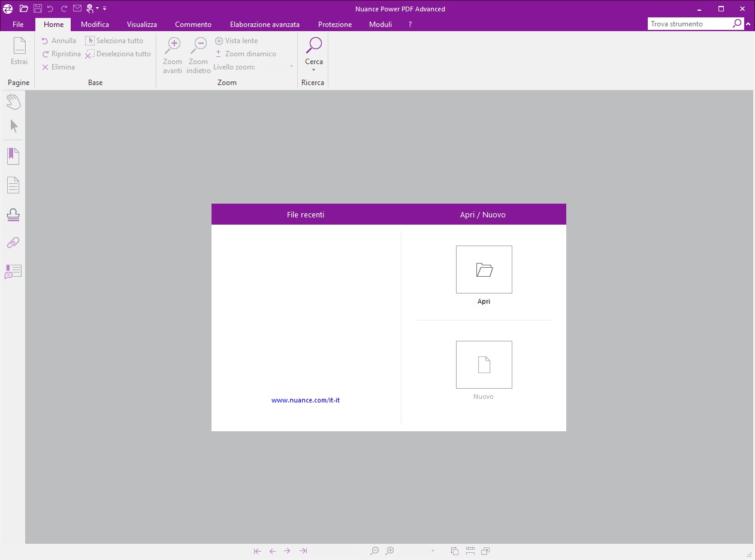Screen dimensions: 755x560
Task: Switch to the Protezione ribbon tab
Action: (335, 25)
